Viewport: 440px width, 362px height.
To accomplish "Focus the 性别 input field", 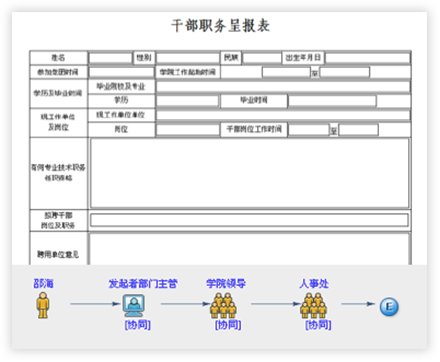I will point(188,58).
